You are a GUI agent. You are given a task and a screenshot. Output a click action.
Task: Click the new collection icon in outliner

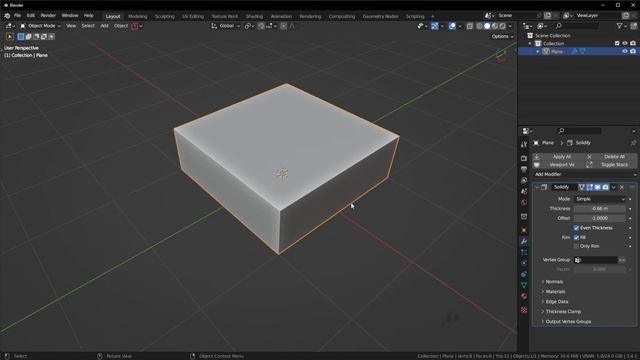point(634,26)
